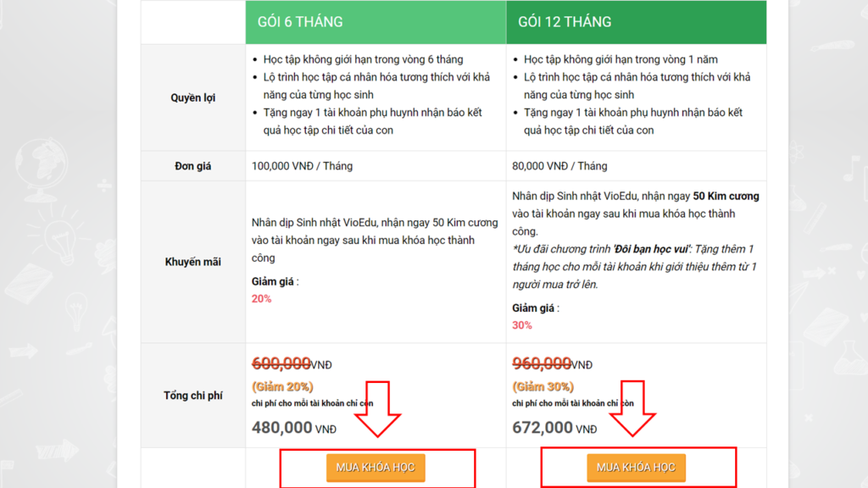Click the red 30% discount text
This screenshot has width=868, height=488.
coord(522,325)
